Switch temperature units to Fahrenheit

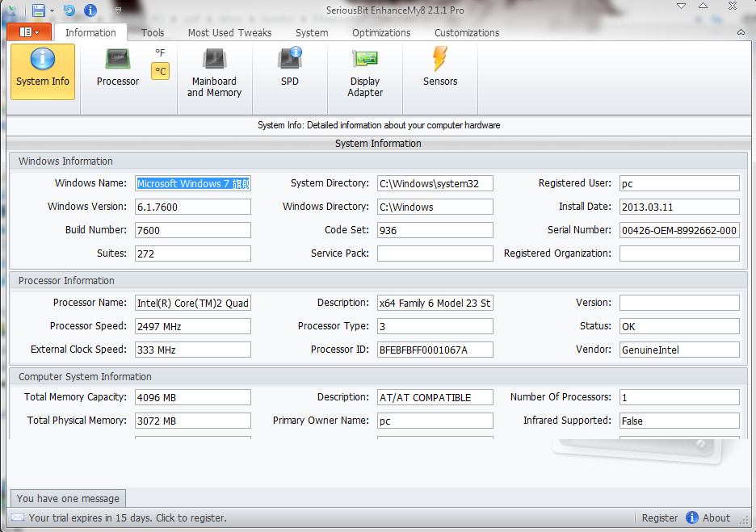pos(160,53)
